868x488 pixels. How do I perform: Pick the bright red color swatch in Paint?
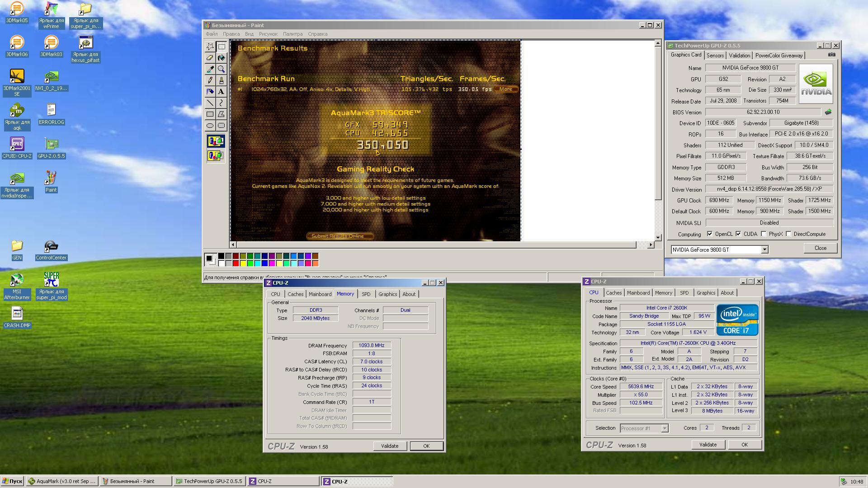tap(236, 263)
